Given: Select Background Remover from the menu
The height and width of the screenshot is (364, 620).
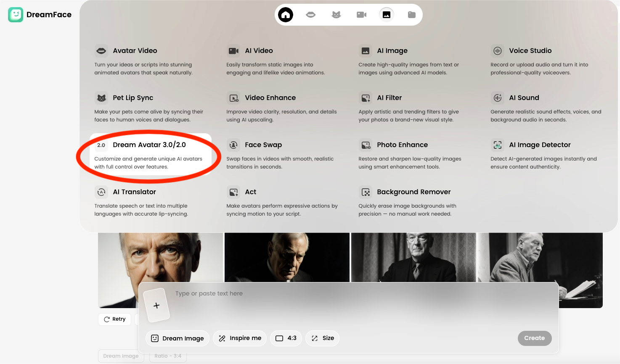Looking at the screenshot, I should [x=413, y=192].
